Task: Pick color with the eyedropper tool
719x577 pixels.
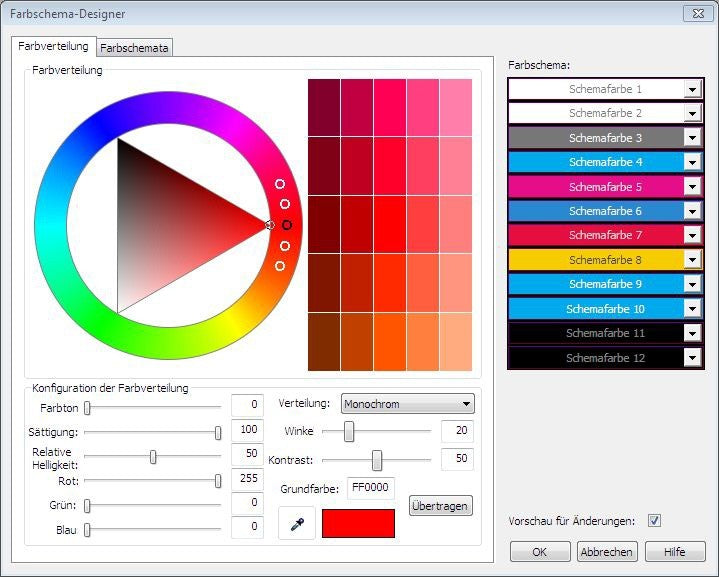Action: (297, 523)
